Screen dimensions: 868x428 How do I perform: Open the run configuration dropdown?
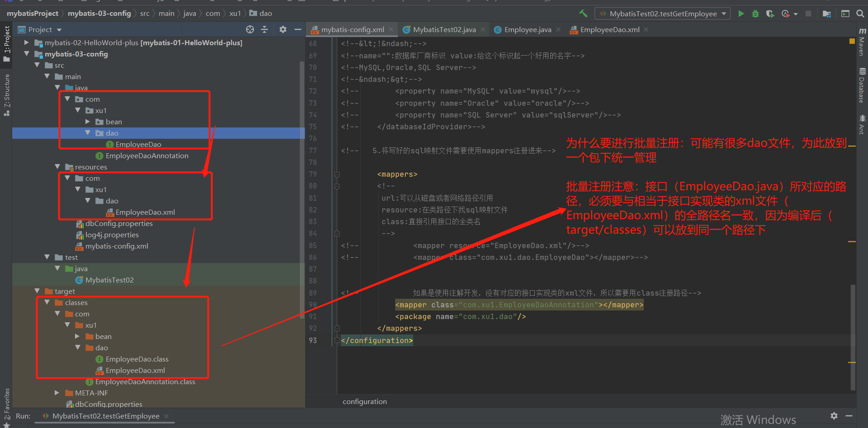click(x=663, y=14)
